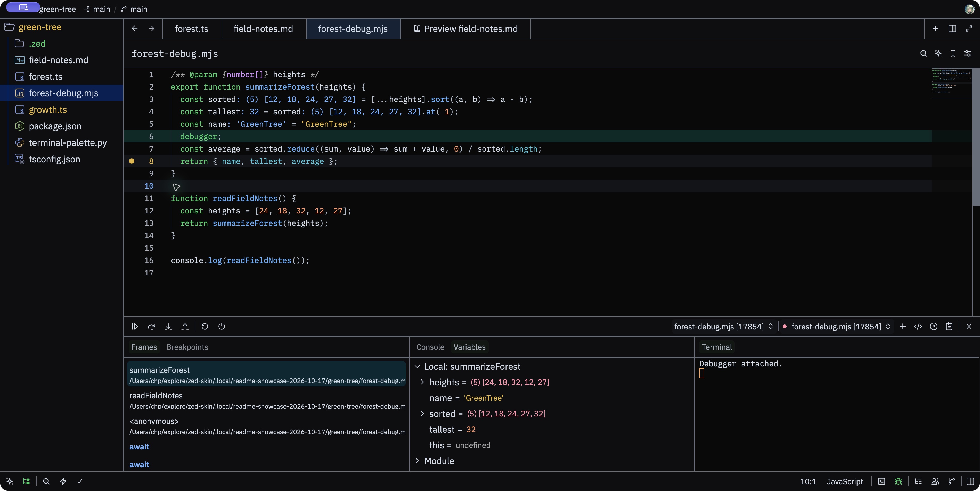The height and width of the screenshot is (491, 980).
Task: Toggle text selection cursor icon in editor toolbar
Action: pyautogui.click(x=953, y=53)
